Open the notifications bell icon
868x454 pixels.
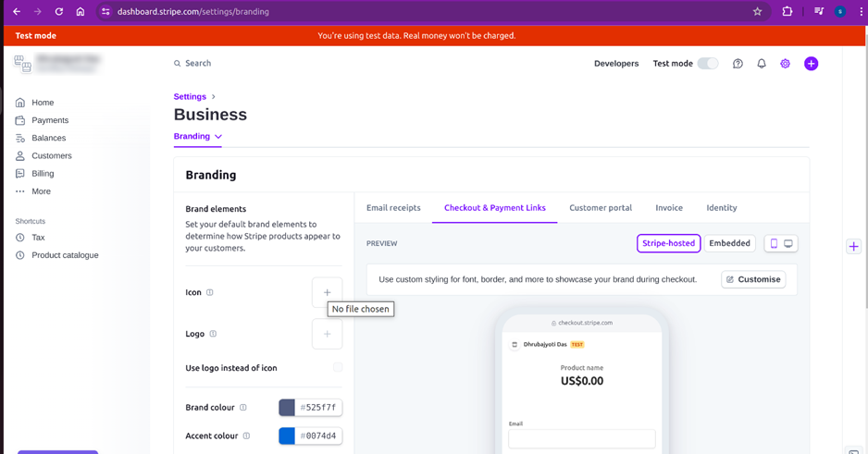tap(762, 64)
